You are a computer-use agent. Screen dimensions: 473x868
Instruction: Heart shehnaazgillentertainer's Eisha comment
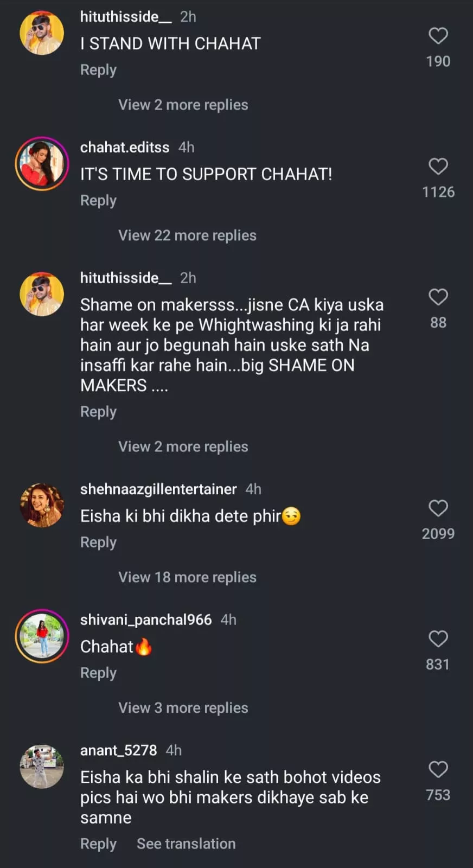click(438, 508)
